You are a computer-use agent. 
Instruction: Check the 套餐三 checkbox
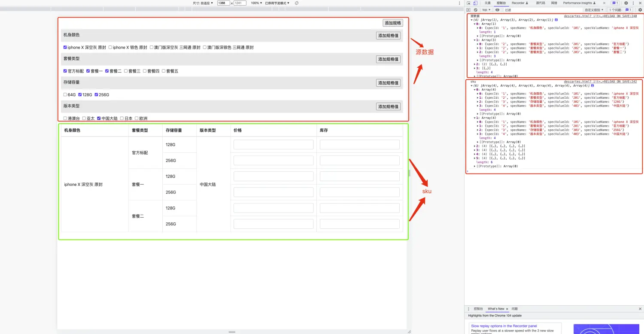[x=126, y=71]
